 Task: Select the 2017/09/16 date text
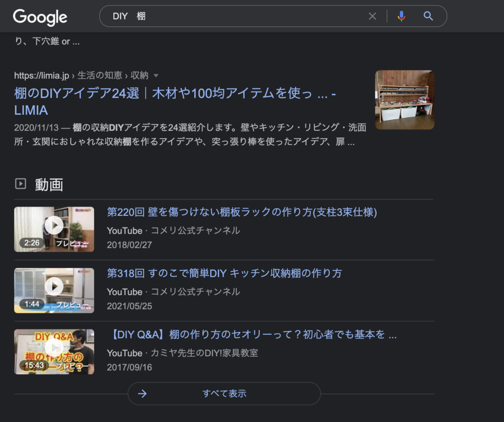pyautogui.click(x=129, y=367)
